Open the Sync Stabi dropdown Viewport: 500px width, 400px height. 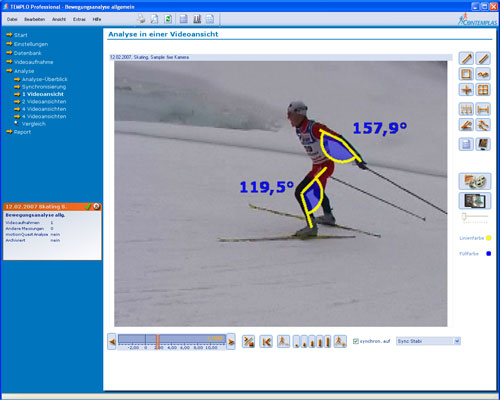tap(428, 341)
